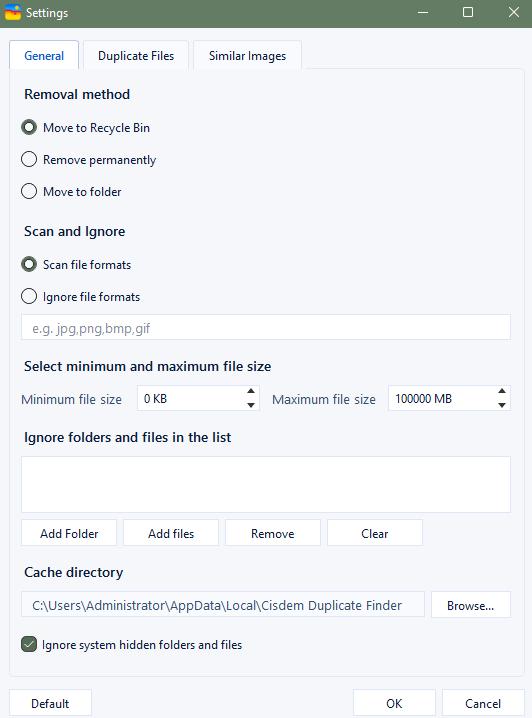Increase maximum file size with up arrow
This screenshot has height=718, width=532.
click(x=502, y=391)
